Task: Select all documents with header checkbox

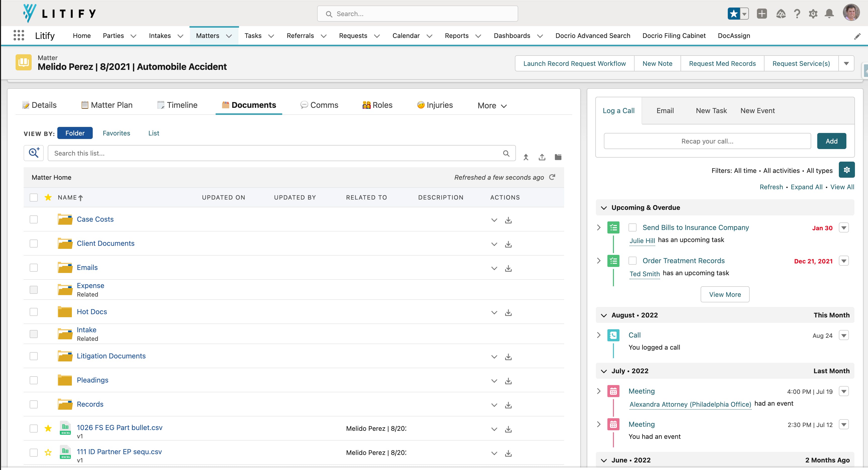Action: tap(34, 198)
